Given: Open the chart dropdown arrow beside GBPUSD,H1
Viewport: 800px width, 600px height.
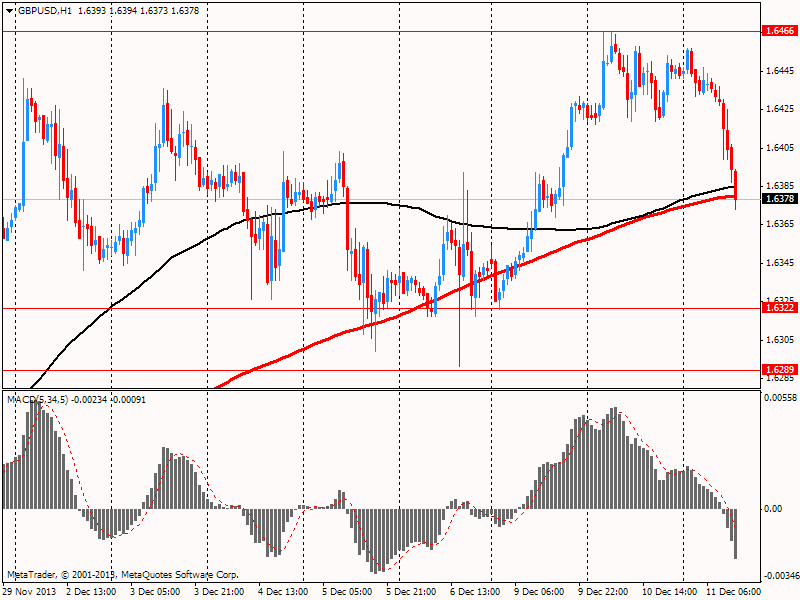Looking at the screenshot, I should (9, 11).
